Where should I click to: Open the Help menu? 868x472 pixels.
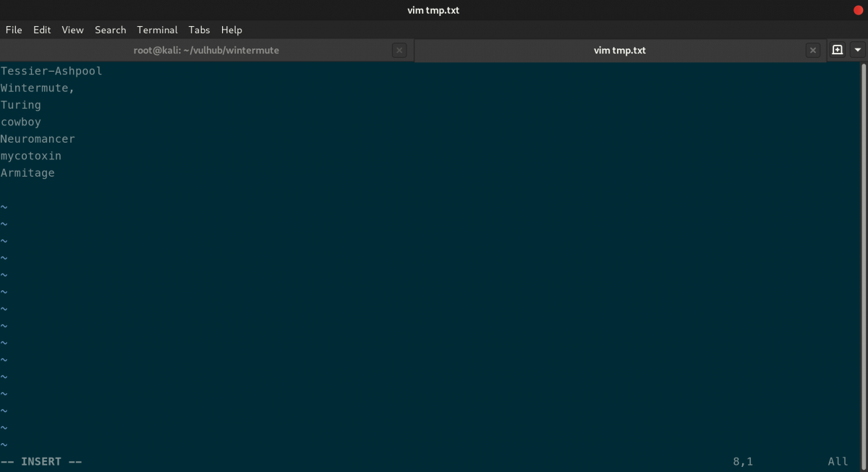click(231, 30)
